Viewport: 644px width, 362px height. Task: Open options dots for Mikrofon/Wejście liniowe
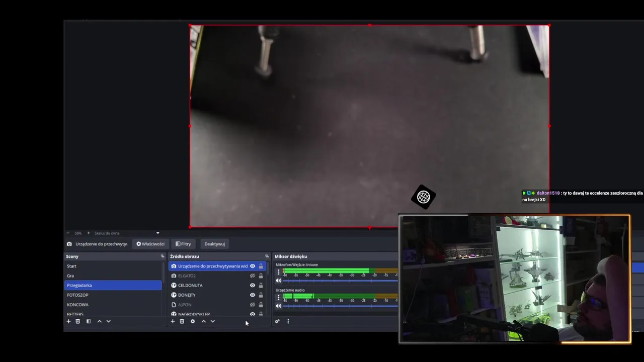(x=279, y=272)
